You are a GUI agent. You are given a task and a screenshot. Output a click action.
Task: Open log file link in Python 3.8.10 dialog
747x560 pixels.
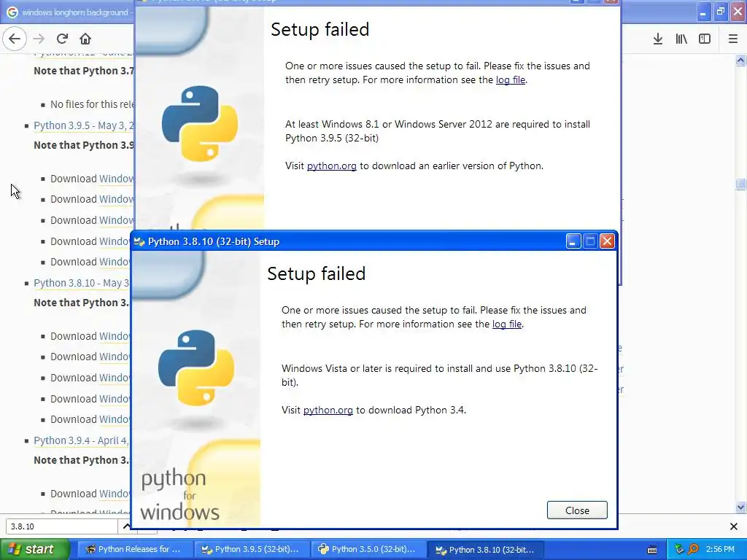click(507, 324)
